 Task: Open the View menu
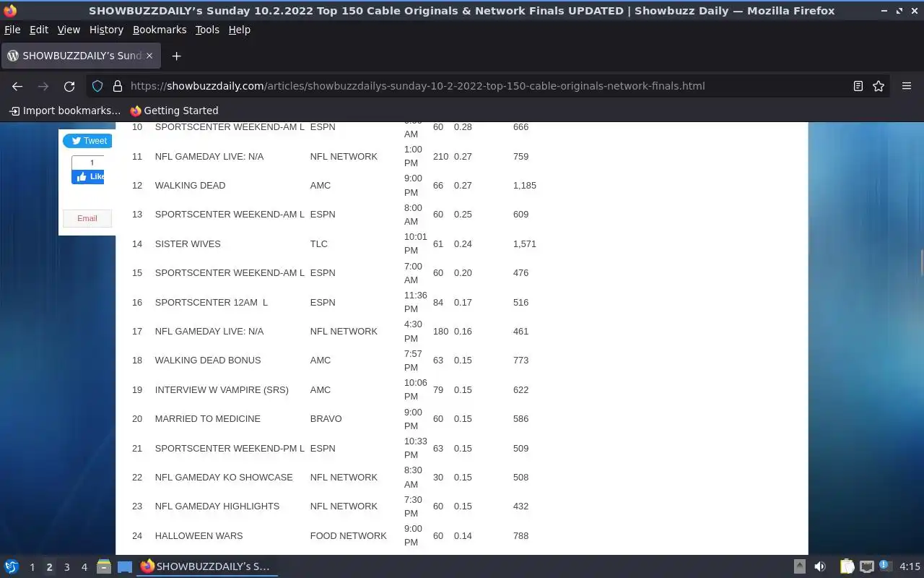point(69,30)
